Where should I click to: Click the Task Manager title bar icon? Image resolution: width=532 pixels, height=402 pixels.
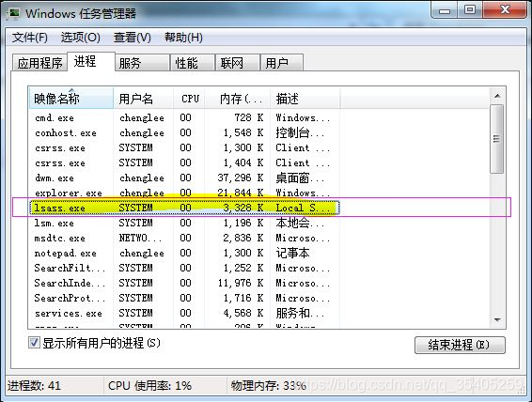click(13, 13)
